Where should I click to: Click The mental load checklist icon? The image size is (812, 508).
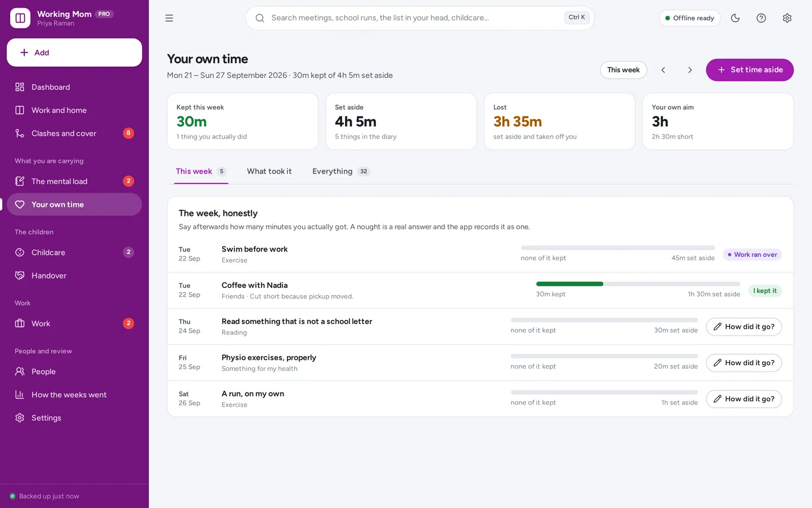pyautogui.click(x=20, y=181)
